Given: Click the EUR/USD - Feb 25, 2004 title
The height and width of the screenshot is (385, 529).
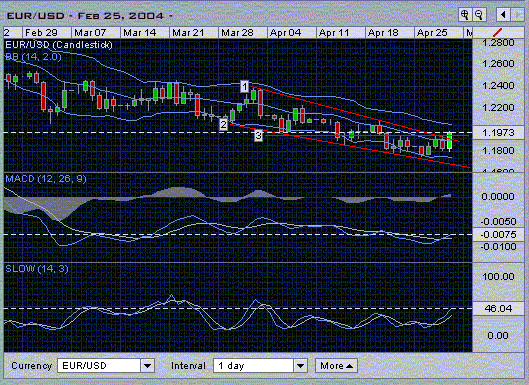Looking at the screenshot, I should click(89, 16).
